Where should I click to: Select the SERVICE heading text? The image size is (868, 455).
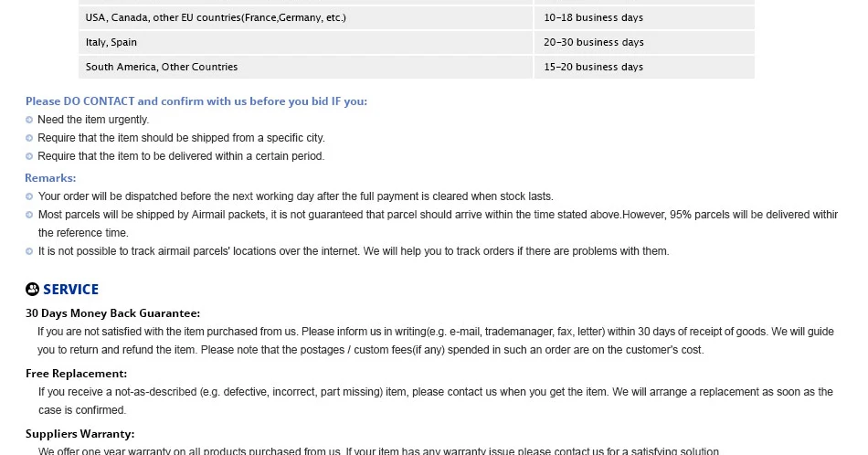[71, 290]
